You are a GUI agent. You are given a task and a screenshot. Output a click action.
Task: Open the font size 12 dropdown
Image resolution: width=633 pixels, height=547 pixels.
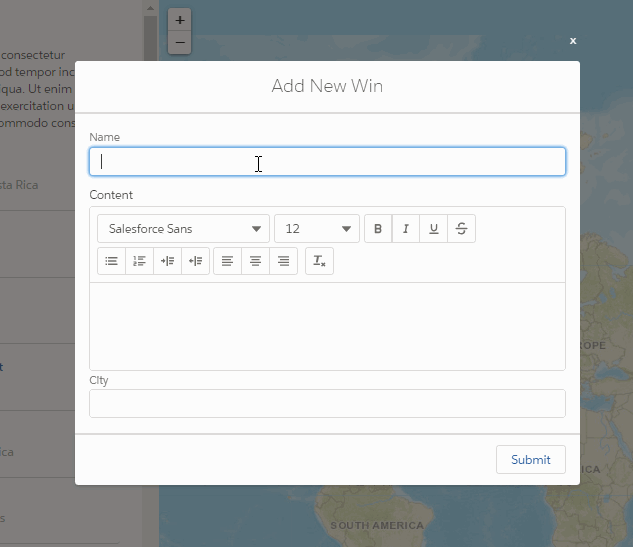(317, 229)
